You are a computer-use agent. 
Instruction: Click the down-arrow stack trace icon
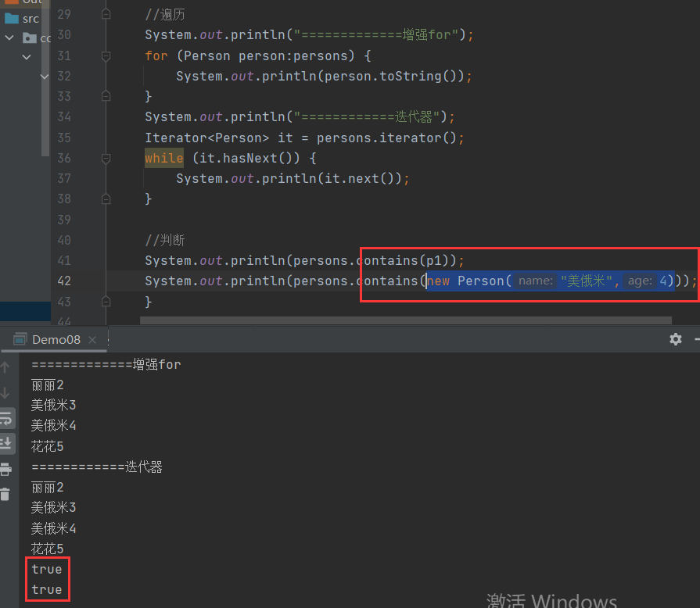coord(5,393)
